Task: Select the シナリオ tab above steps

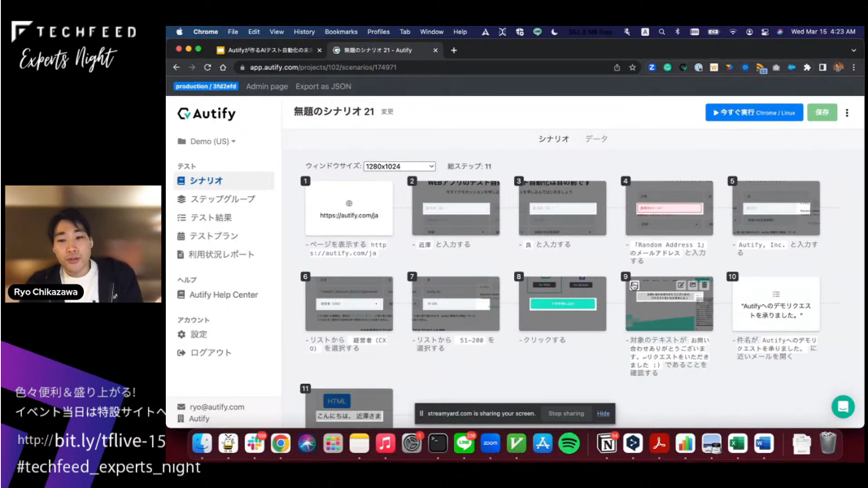Action: point(553,139)
